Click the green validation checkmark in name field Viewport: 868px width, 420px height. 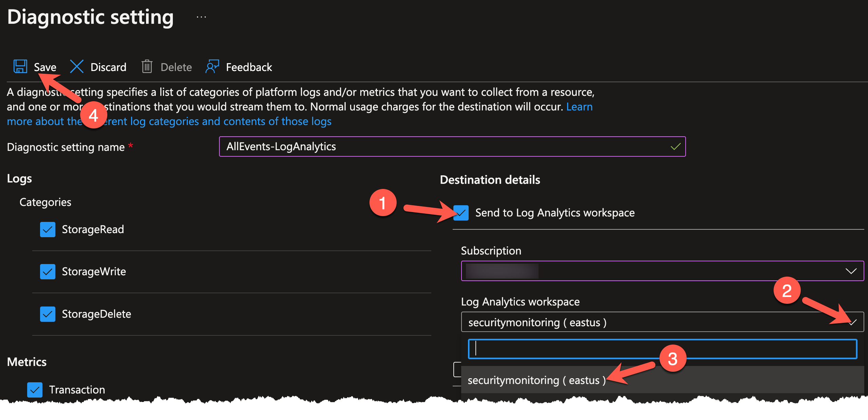(675, 146)
